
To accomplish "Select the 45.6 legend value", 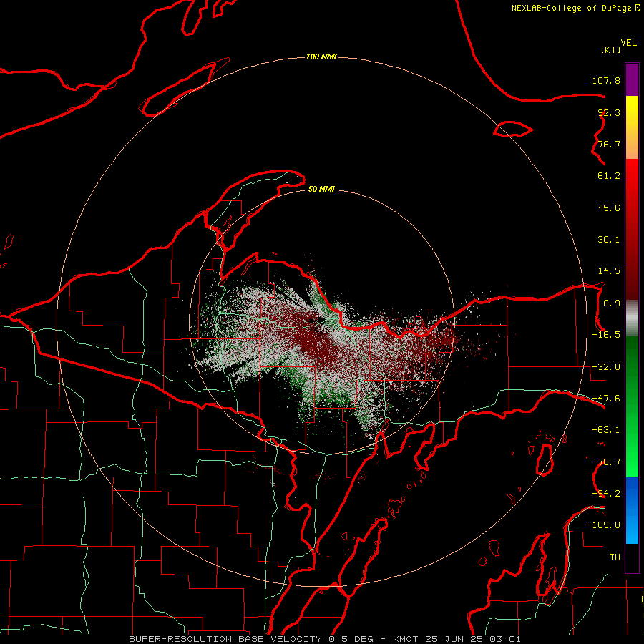I will pos(609,208).
